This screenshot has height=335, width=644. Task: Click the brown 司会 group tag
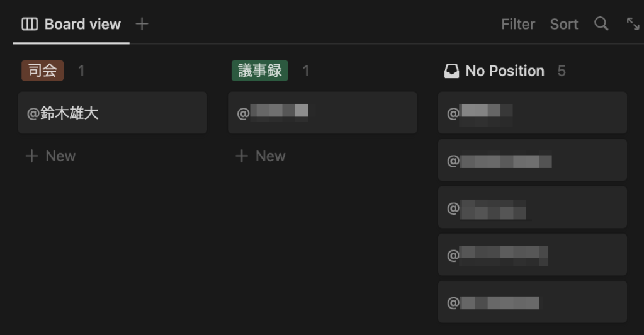tap(42, 71)
